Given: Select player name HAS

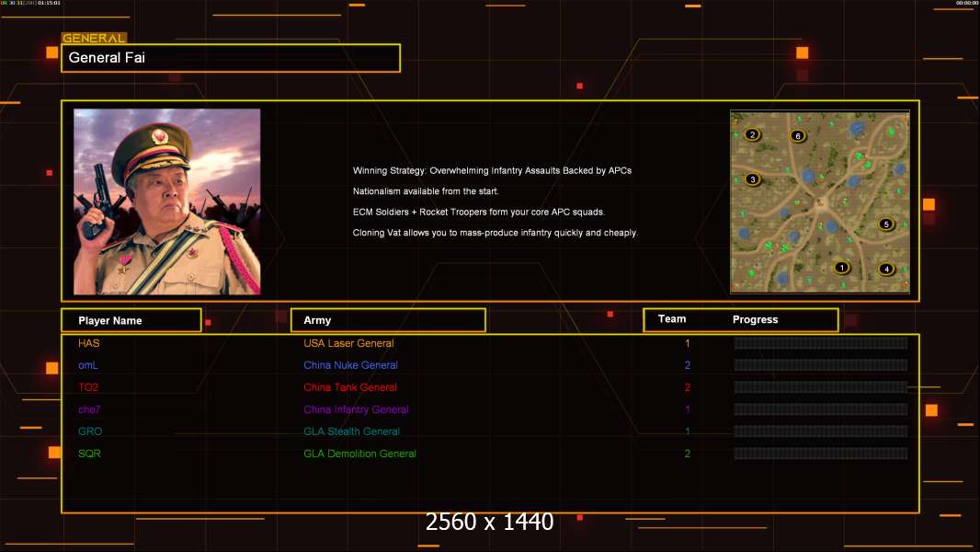Looking at the screenshot, I should [89, 343].
